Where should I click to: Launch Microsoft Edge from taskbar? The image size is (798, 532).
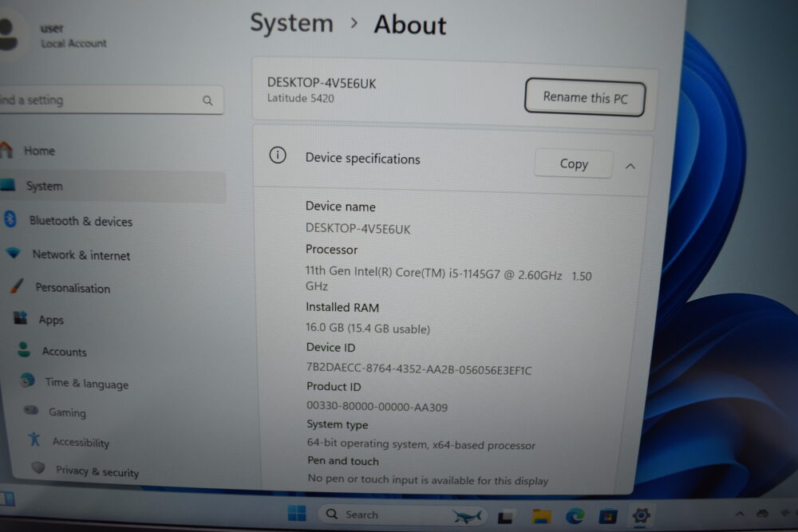575,516
